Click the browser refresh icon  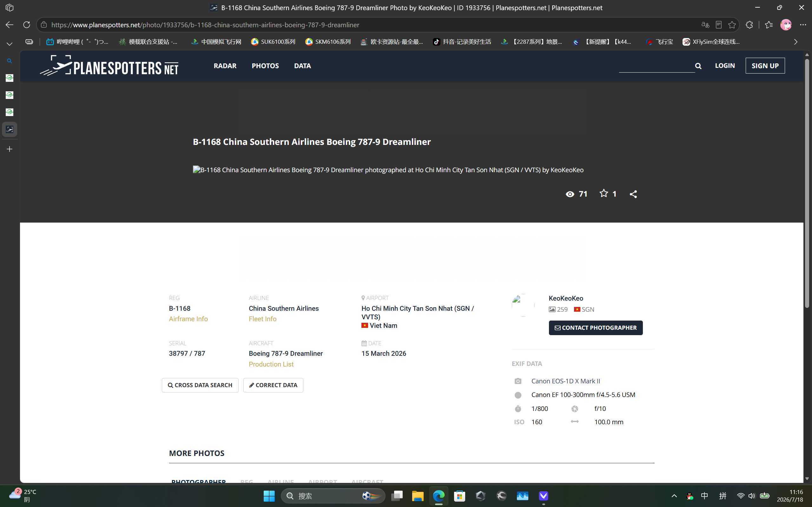(x=27, y=25)
